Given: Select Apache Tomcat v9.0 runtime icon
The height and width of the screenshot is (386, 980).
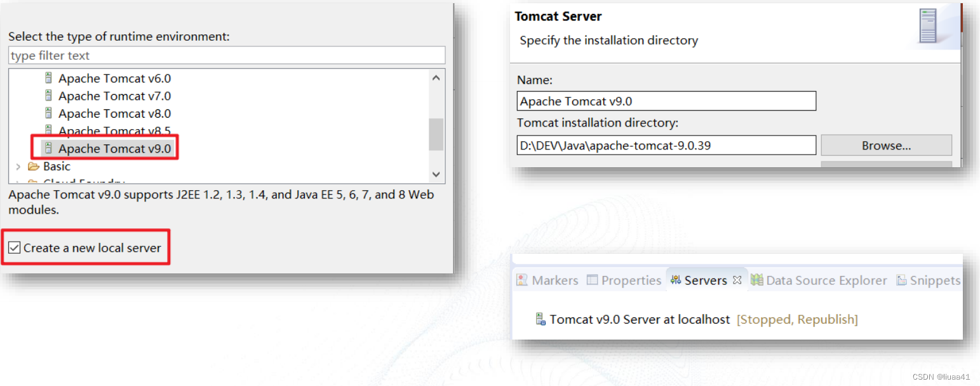Looking at the screenshot, I should pyautogui.click(x=48, y=148).
